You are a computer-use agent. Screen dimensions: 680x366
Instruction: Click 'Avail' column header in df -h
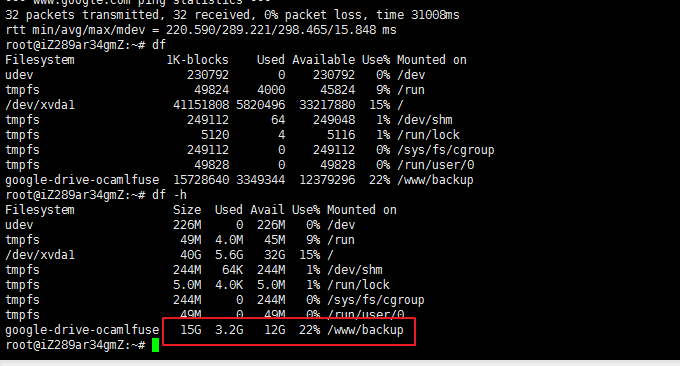267,210
